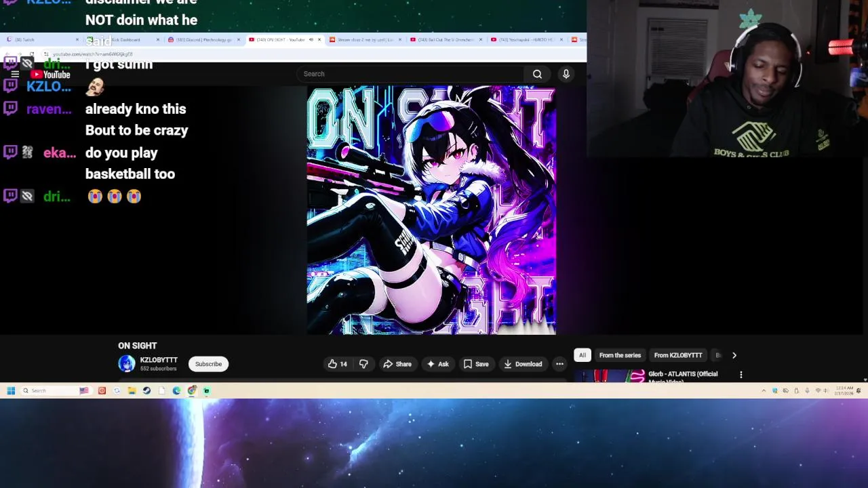Click the Windows taskbar Search box
The width and height of the screenshot is (868, 488).
click(57, 390)
